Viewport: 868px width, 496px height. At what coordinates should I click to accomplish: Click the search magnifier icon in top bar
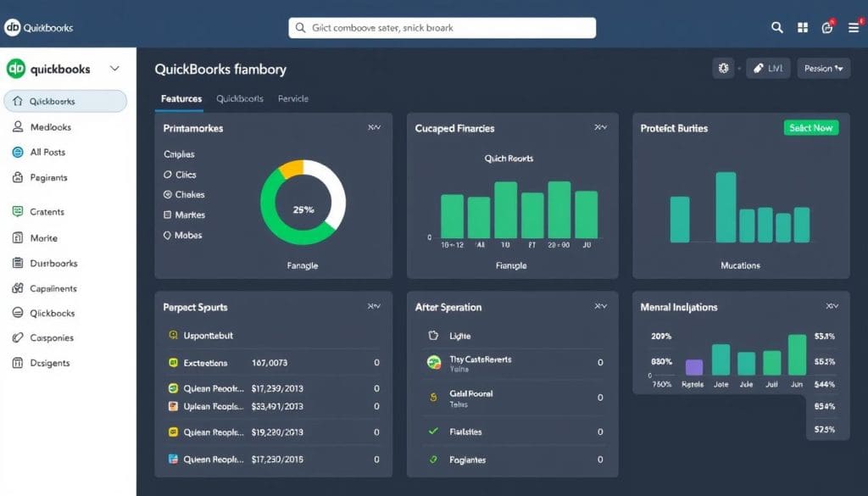pyautogui.click(x=776, y=28)
